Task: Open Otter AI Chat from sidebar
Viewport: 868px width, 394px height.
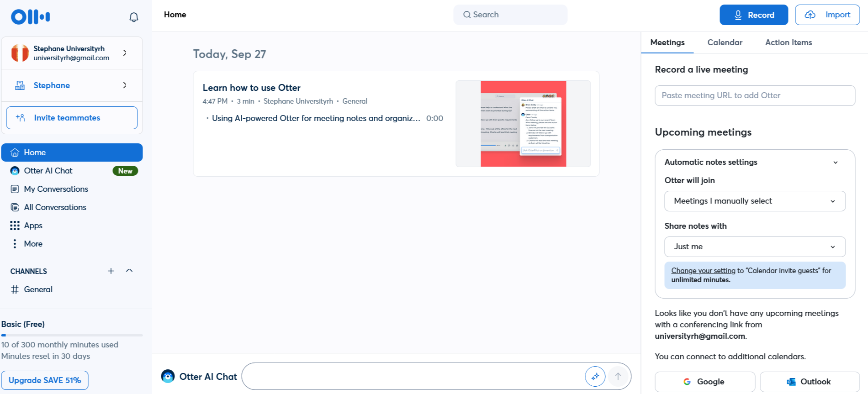Action: [72, 171]
